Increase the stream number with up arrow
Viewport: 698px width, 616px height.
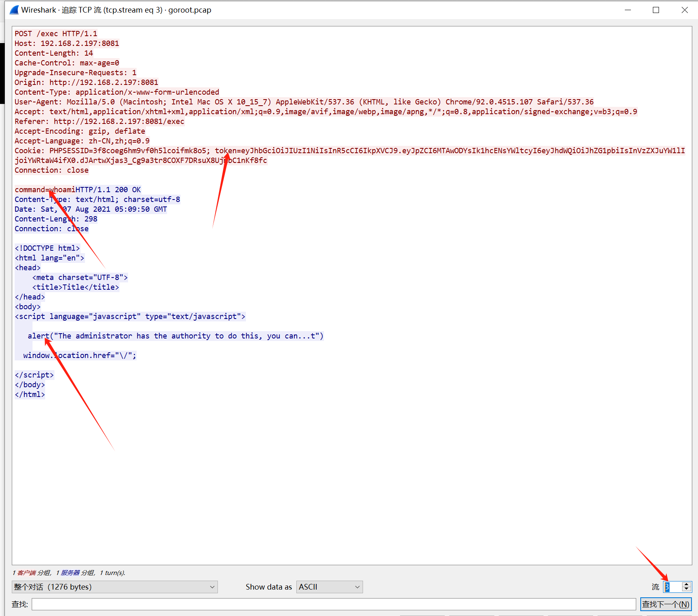pos(687,584)
